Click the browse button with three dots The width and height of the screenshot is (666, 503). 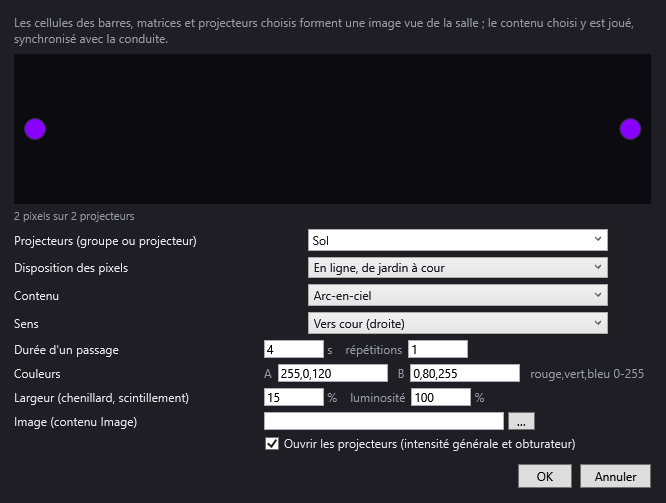(521, 421)
